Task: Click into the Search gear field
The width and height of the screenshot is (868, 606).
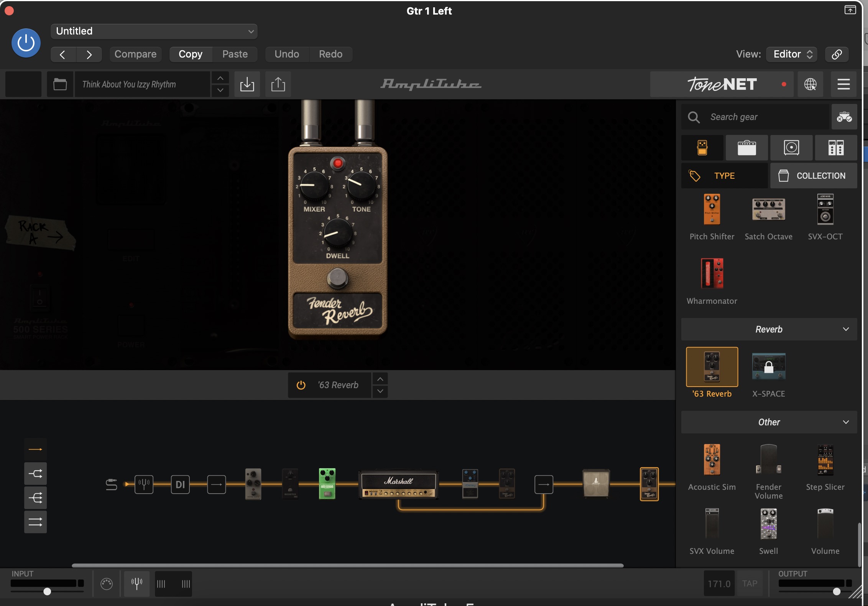Action: click(755, 117)
